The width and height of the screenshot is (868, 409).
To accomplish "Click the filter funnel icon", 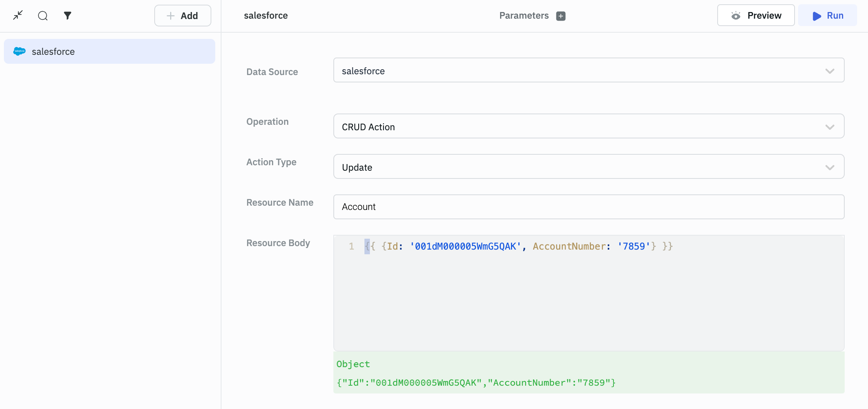I will pyautogui.click(x=68, y=16).
